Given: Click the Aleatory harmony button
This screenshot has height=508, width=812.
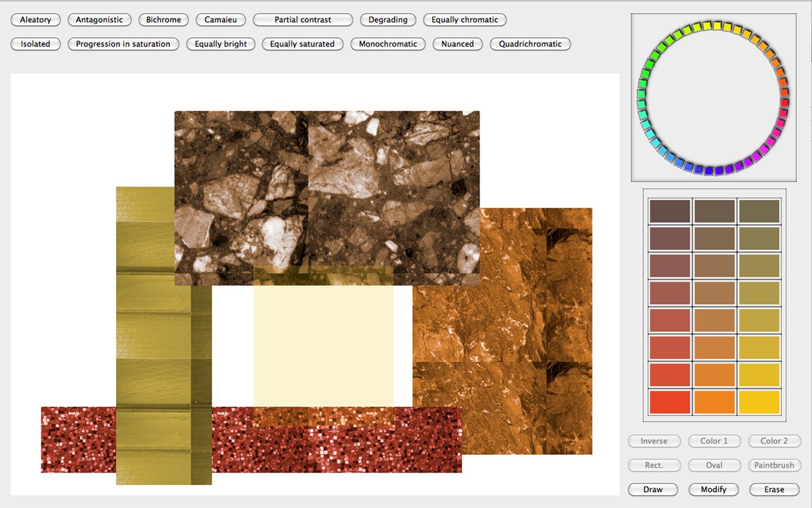Looking at the screenshot, I should click(36, 20).
